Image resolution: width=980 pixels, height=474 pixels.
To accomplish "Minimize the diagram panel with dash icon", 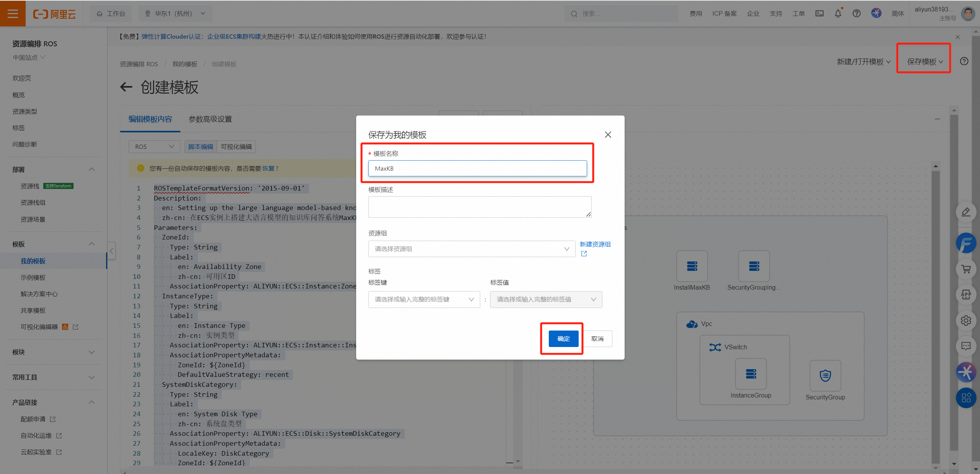I will click(x=937, y=119).
